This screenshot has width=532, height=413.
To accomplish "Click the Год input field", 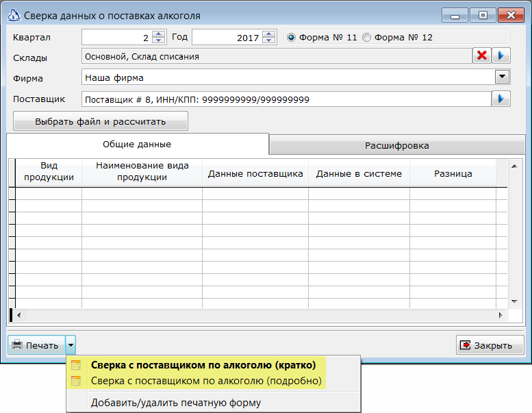I will click(x=227, y=37).
